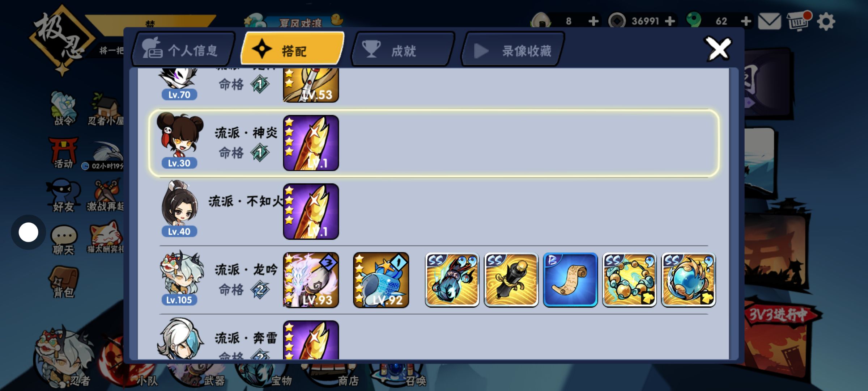The width and height of the screenshot is (868, 391).
Task: Select the SS blue orb treasure
Action: (688, 280)
